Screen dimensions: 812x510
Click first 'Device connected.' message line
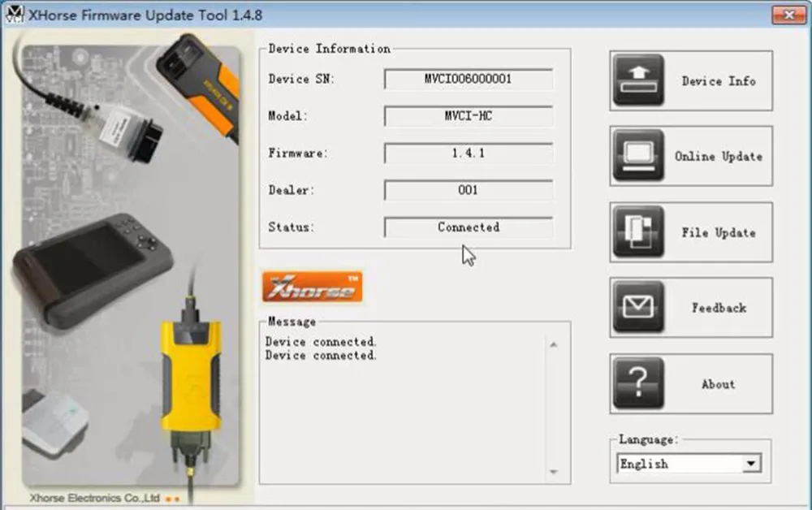[x=321, y=342]
